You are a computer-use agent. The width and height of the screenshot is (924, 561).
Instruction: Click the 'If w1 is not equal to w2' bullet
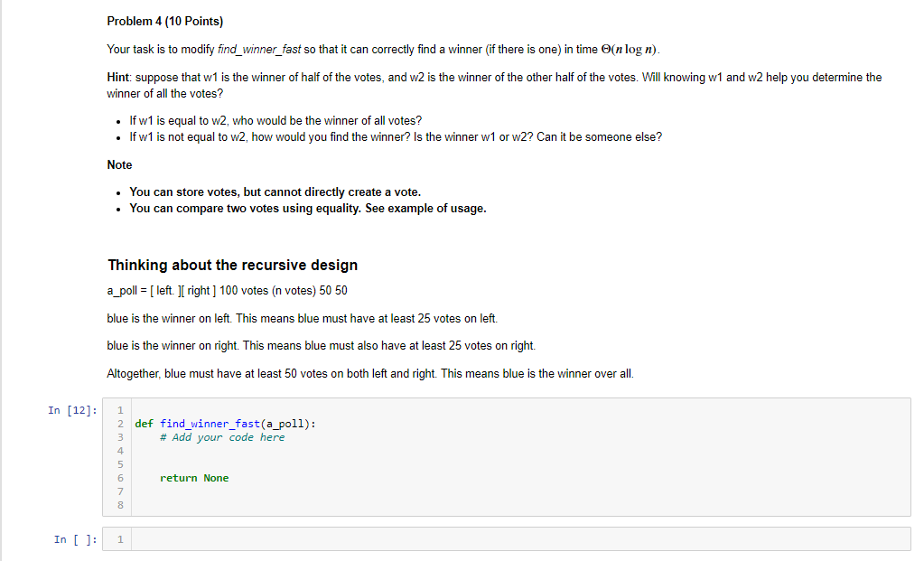tap(395, 137)
